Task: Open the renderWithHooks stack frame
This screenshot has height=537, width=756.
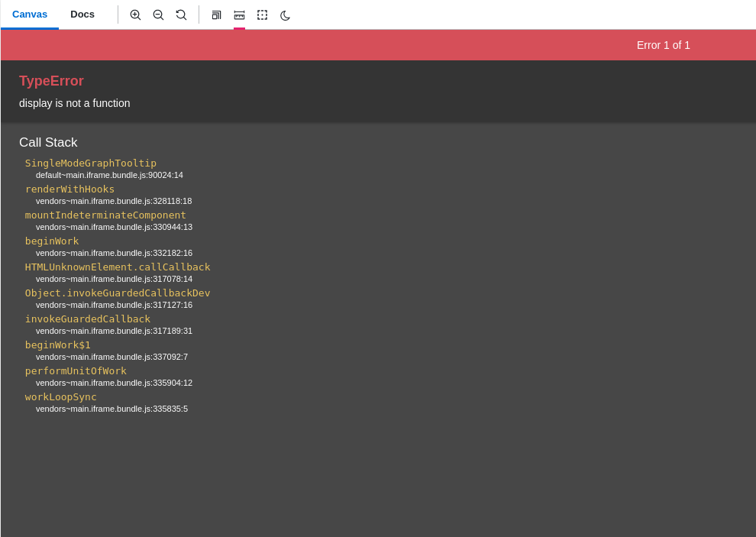Action: 69,189
